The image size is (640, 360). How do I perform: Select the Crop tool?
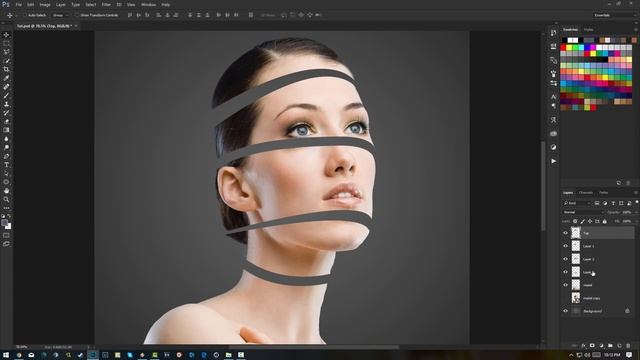[x=6, y=69]
